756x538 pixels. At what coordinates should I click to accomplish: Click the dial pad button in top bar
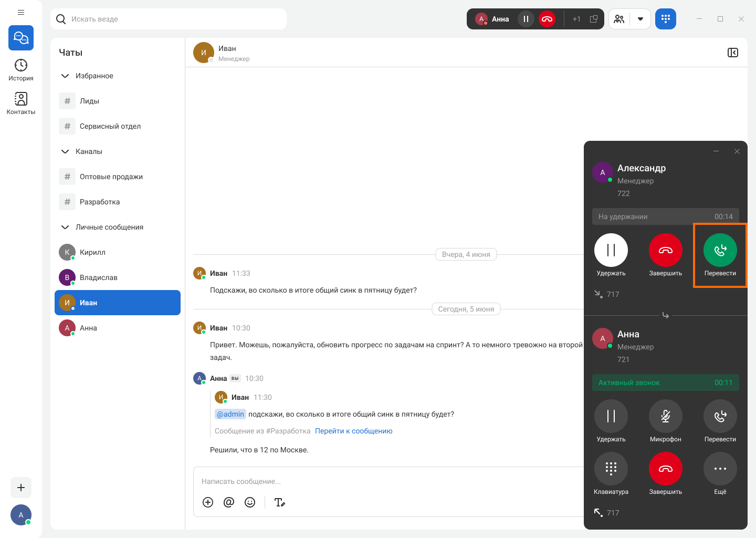(665, 19)
